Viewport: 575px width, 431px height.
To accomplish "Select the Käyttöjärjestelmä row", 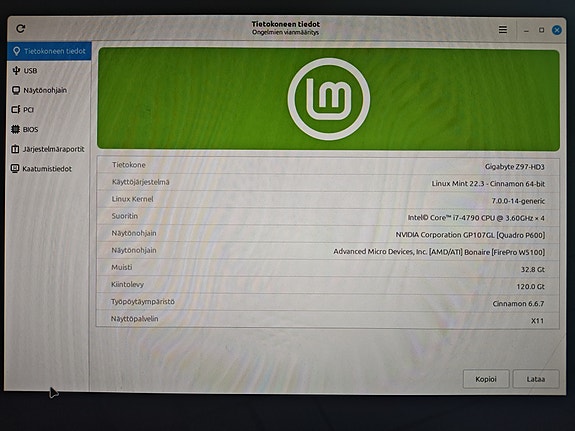I will coord(328,183).
